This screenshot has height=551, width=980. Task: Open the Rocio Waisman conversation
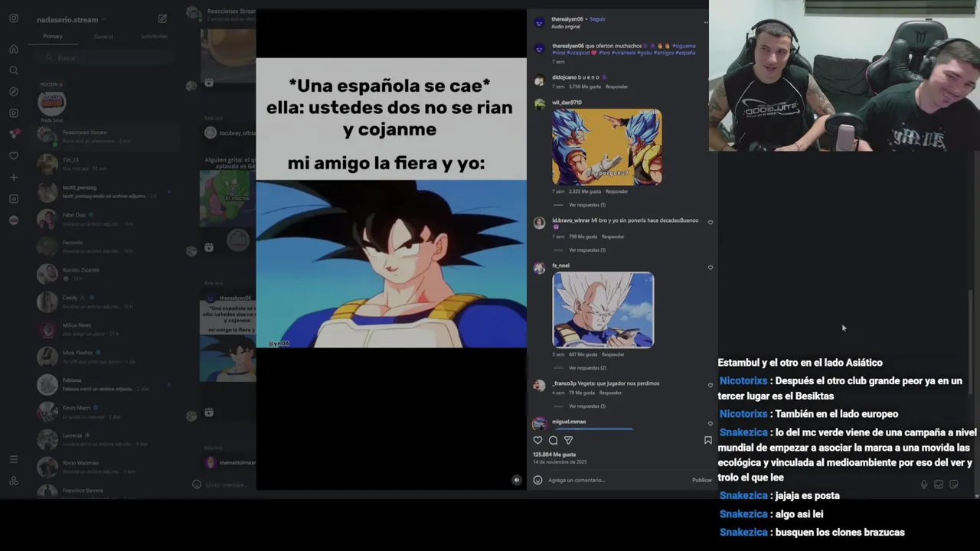[105, 467]
